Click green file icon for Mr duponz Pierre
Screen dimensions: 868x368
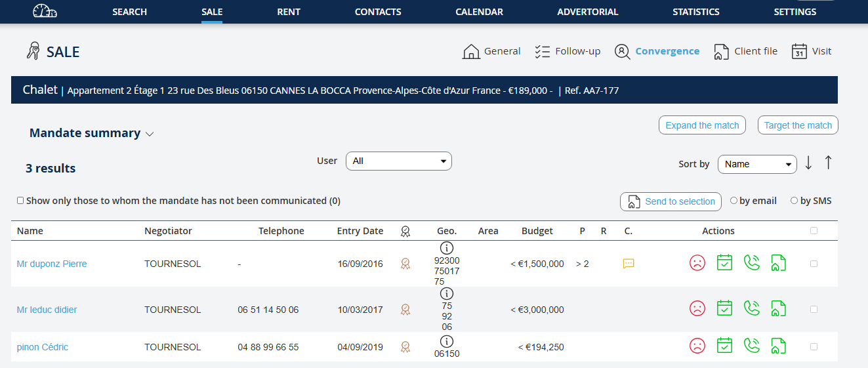pos(778,263)
